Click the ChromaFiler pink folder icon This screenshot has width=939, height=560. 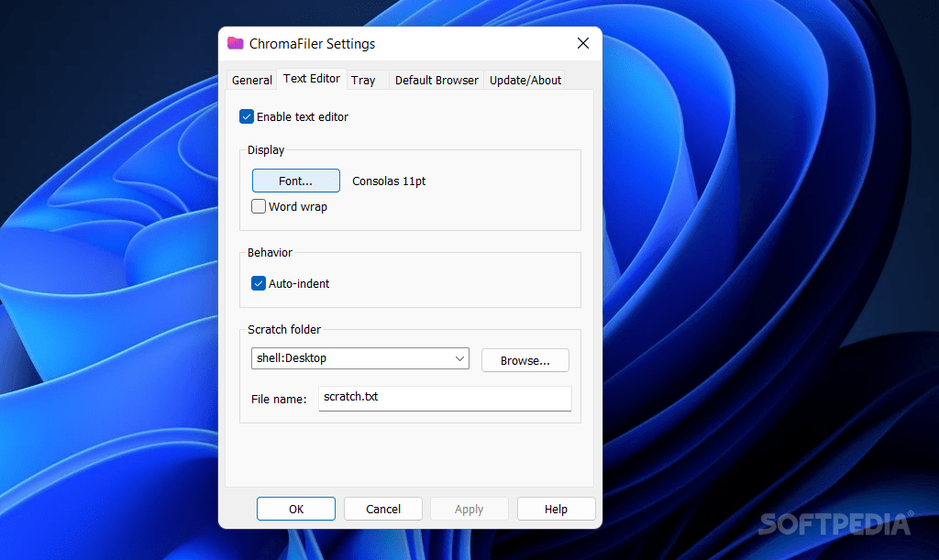236,43
